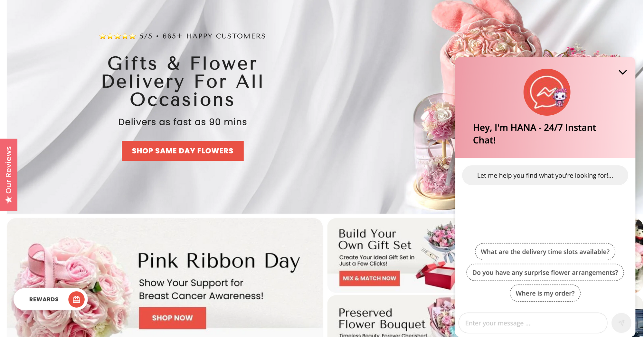Screen dimensions: 644x337
Task: Click the five-star rating icons
Action: click(x=118, y=36)
